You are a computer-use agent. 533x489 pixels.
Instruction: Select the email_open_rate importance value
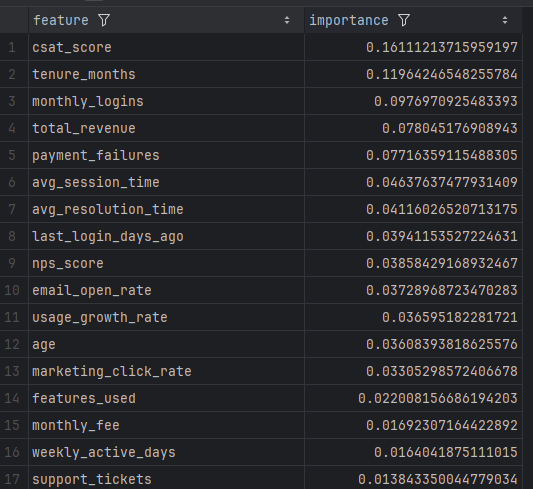(x=413, y=290)
